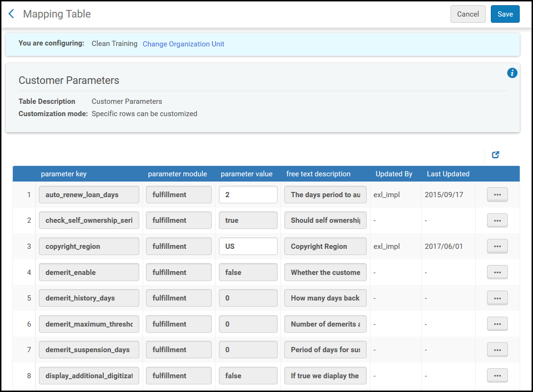
Task: Click the check_self_ownership value field 'true'
Action: coord(248,220)
